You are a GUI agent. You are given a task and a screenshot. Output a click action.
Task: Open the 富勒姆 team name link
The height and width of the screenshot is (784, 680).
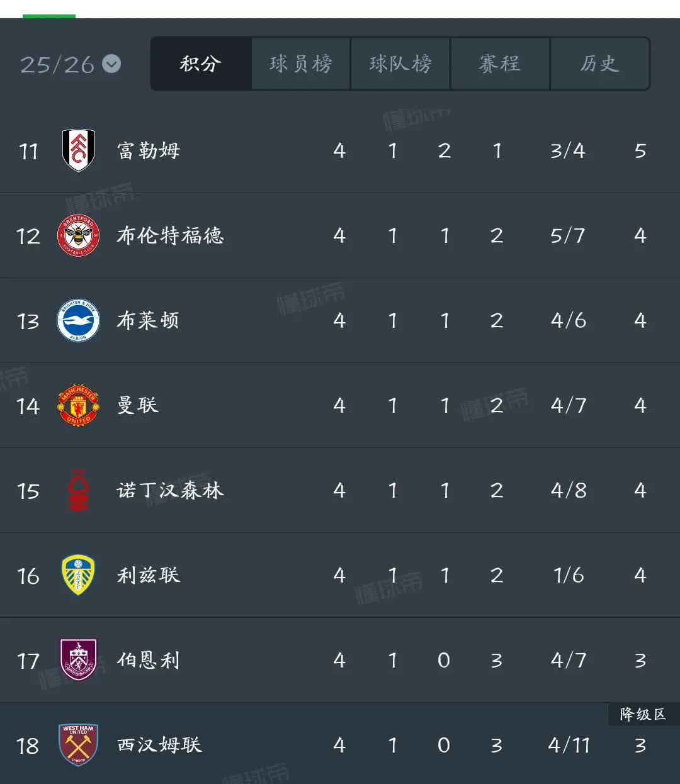point(149,151)
